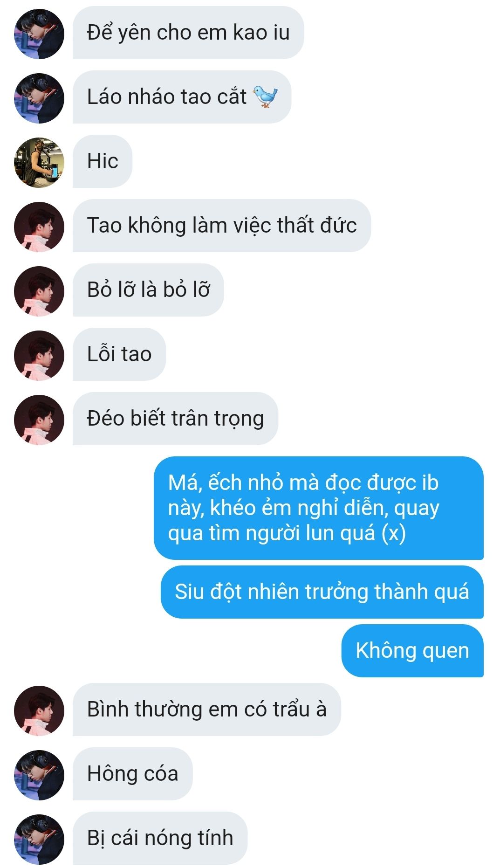
Task: Tap avatar beside "Bỏ lỡ là bỏ lỡ"
Action: point(39,291)
